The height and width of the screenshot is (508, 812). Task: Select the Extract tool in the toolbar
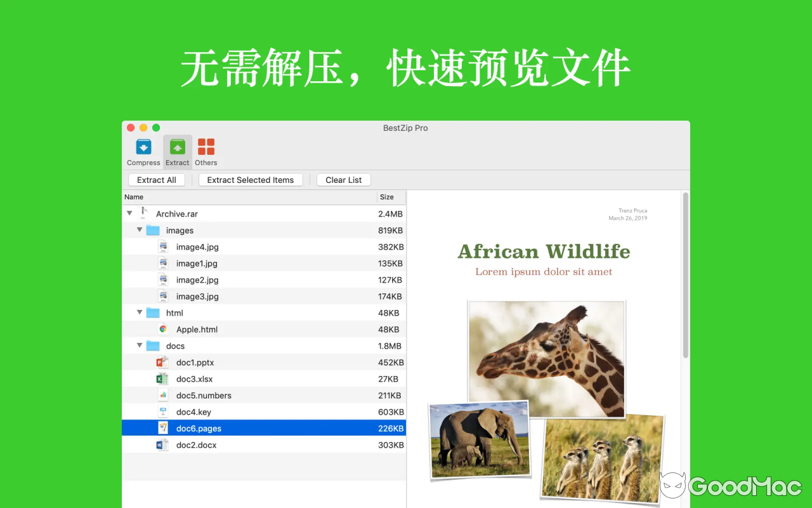(177, 150)
